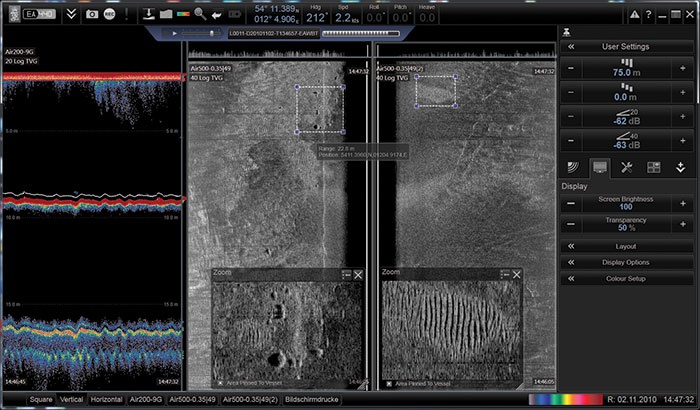Open the main menu double-chevron icon
The image size is (700, 410).
pyautogui.click(x=71, y=14)
